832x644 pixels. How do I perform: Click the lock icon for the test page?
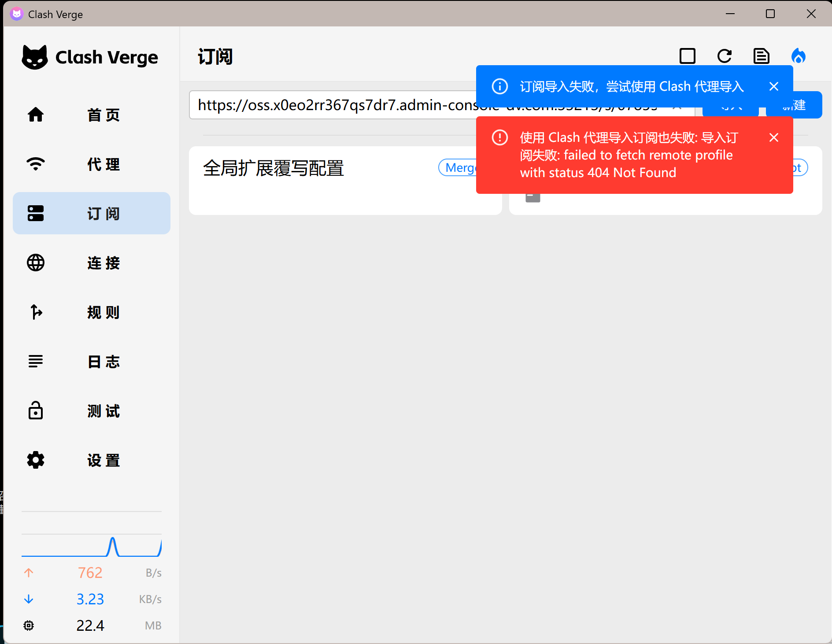point(36,411)
